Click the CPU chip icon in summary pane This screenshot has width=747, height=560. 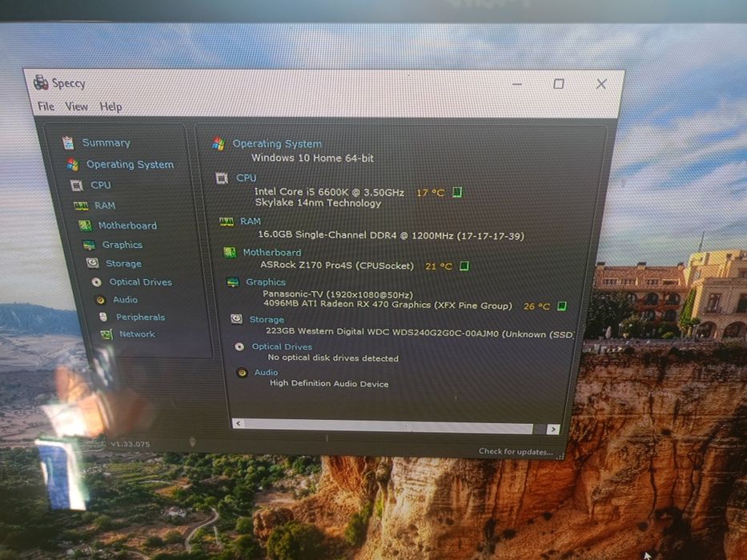point(222,178)
